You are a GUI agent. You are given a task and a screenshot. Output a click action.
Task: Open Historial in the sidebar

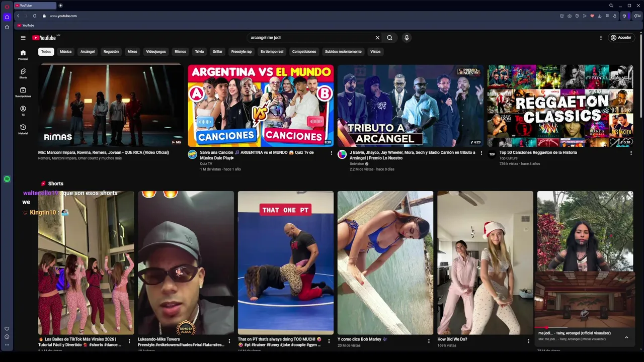point(23,130)
